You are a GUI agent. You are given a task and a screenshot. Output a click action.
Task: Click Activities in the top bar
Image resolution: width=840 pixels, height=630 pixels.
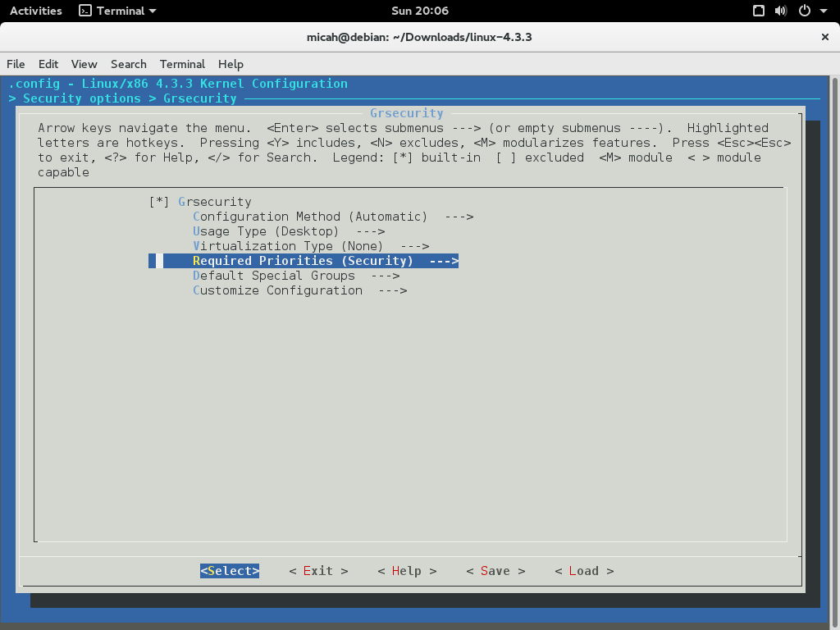[x=35, y=11]
